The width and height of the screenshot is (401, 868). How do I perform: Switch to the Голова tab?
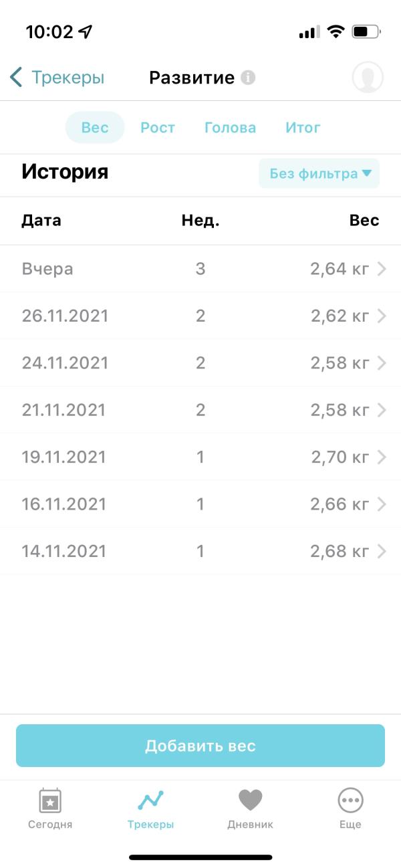(x=230, y=128)
